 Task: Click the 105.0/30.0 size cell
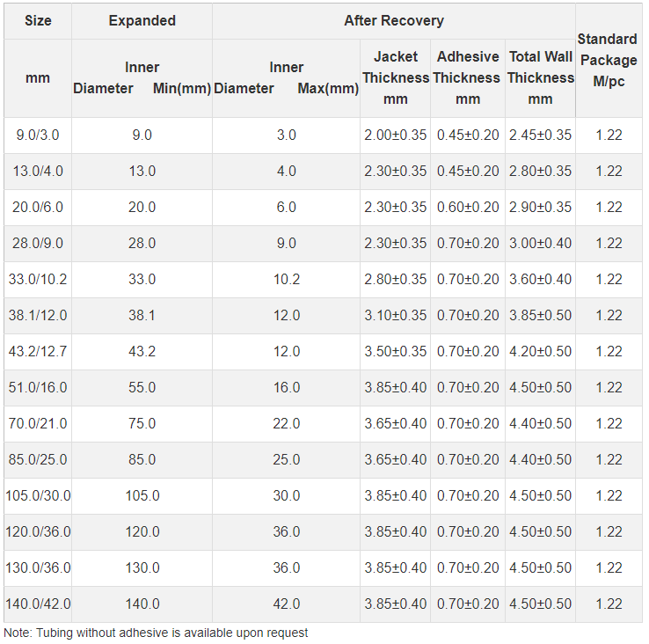coord(38,495)
